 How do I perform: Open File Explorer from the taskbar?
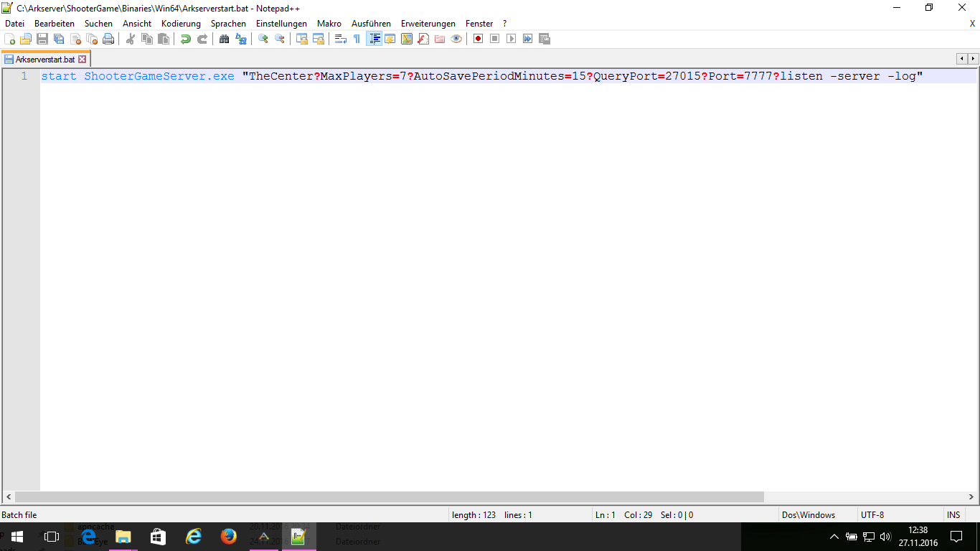pyautogui.click(x=123, y=537)
